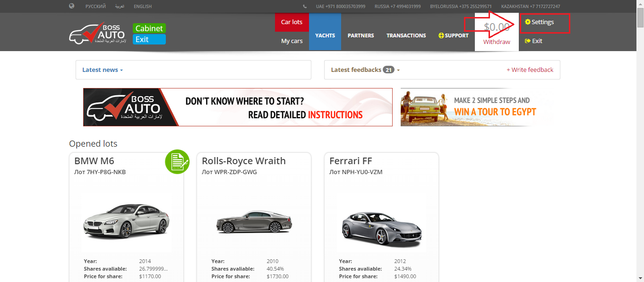Open the green Cabinet button
Viewport: 644px width, 282px height.
(149, 28)
